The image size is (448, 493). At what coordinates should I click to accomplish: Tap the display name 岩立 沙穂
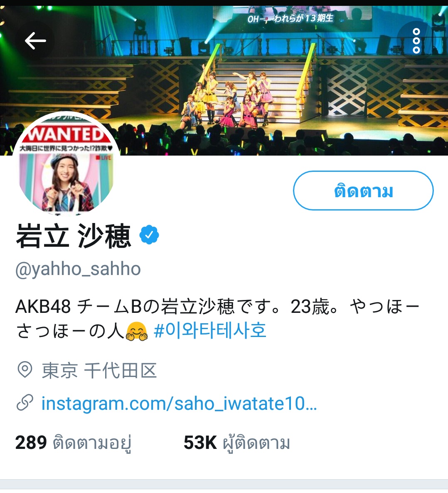coord(73,236)
